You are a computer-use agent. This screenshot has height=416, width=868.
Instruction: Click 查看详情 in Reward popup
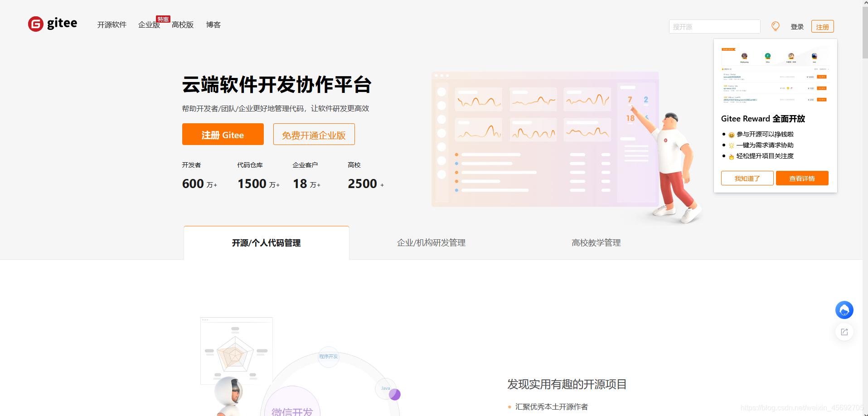pyautogui.click(x=802, y=178)
